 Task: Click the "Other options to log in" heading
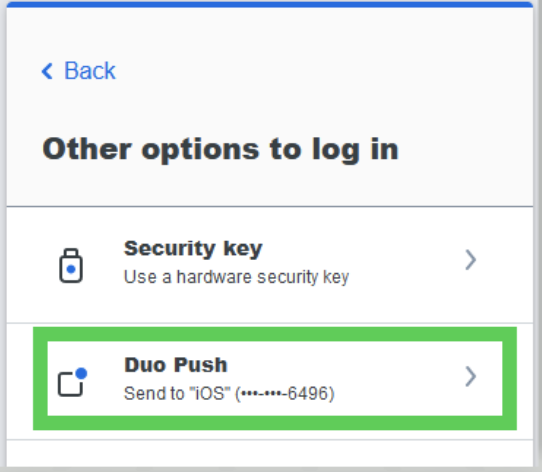coord(221,150)
